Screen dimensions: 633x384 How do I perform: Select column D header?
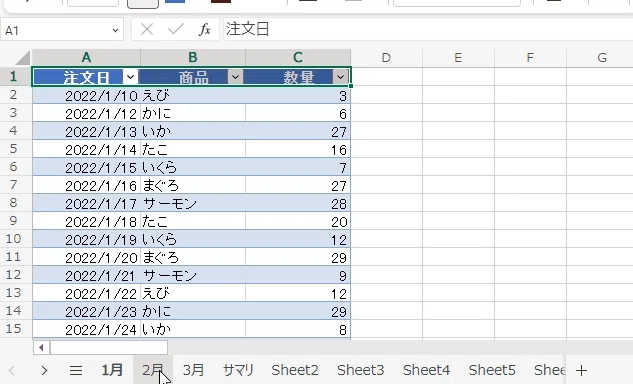[386, 58]
